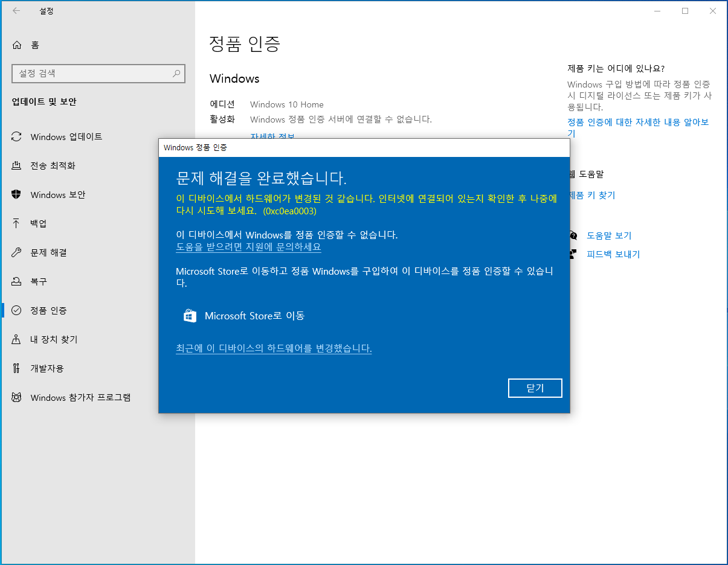Select the 정품 인증 checkmark icon
The height and width of the screenshot is (565, 728).
[17, 310]
